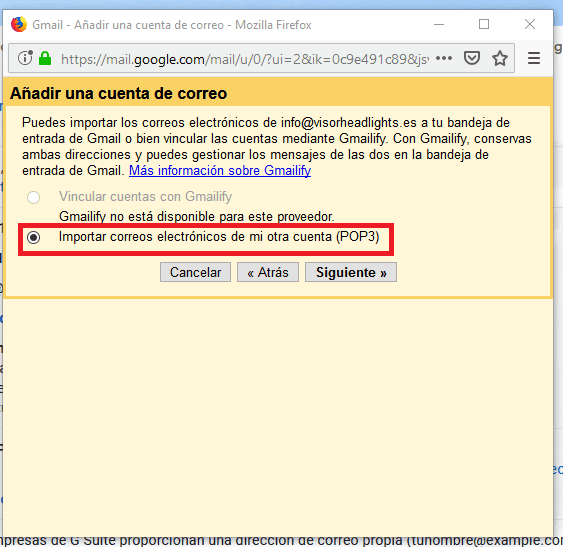Open Más información sobre Gmailify link
The width and height of the screenshot is (563, 547).
(x=220, y=170)
